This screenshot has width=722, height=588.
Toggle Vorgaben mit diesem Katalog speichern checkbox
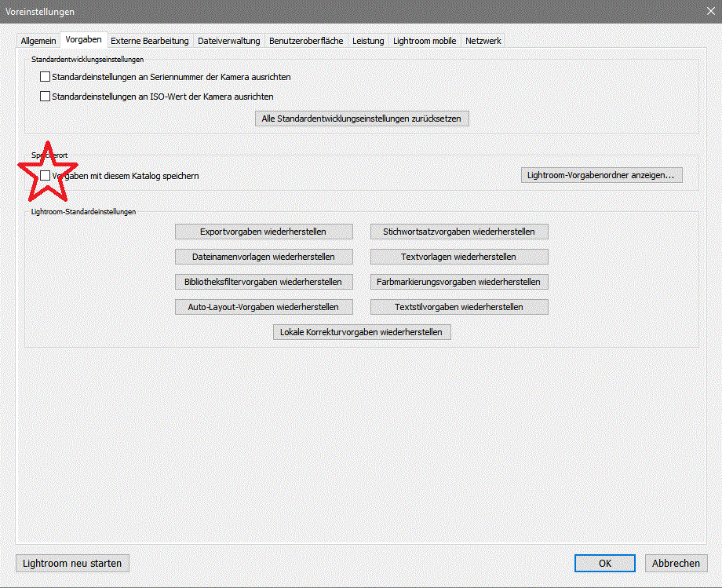point(45,176)
